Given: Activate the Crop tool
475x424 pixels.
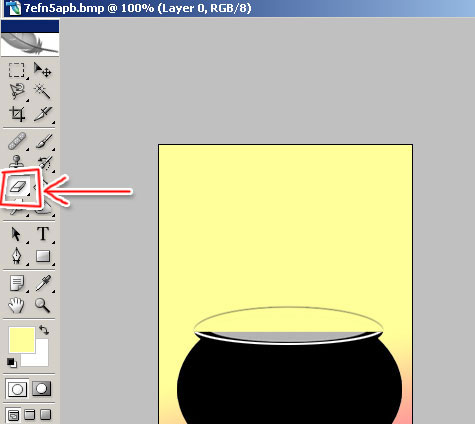Looking at the screenshot, I should [17, 114].
